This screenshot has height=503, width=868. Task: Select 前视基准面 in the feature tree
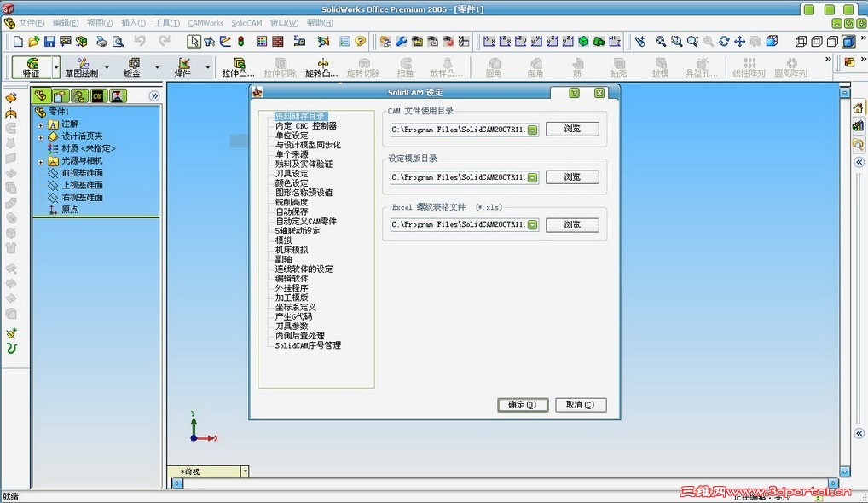(x=82, y=173)
